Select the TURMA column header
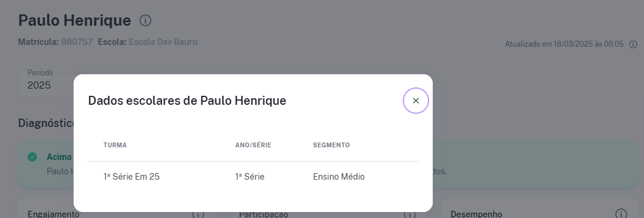The image size is (644, 218). pyautogui.click(x=115, y=145)
